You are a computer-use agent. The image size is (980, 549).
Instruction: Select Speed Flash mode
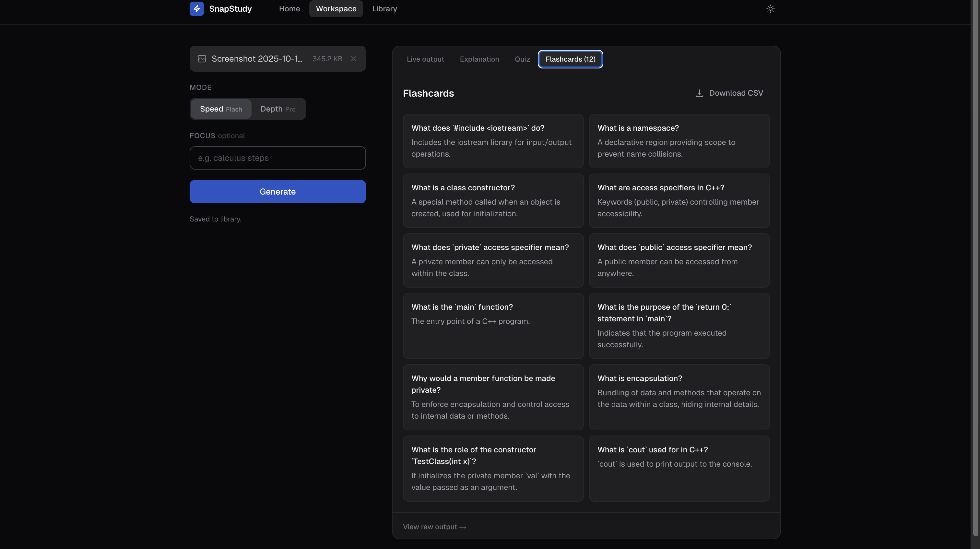pyautogui.click(x=221, y=109)
